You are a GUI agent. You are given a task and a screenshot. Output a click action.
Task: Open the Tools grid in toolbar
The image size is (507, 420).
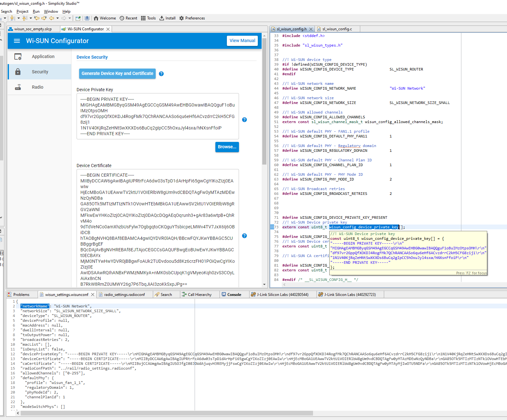[148, 18]
